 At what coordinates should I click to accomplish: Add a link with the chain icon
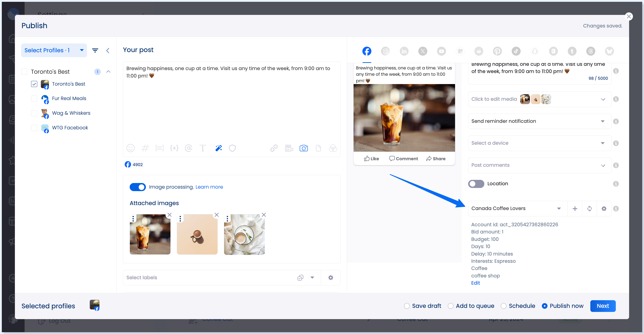coord(274,148)
